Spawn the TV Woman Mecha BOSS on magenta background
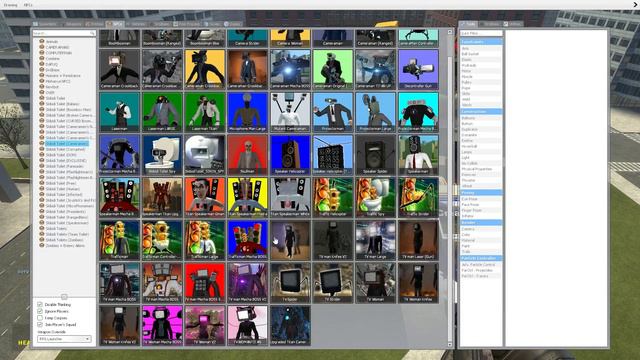Viewport: 640px width, 360px height. (x=162, y=325)
